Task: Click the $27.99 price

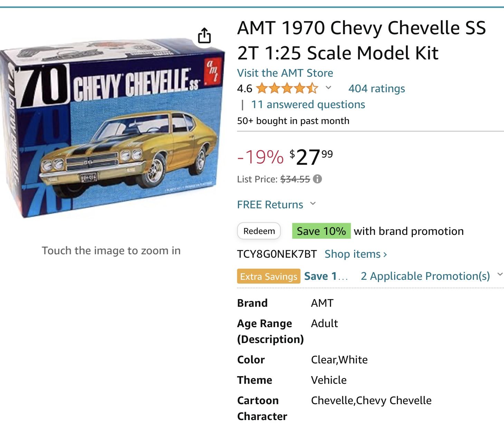Action: 311,157
